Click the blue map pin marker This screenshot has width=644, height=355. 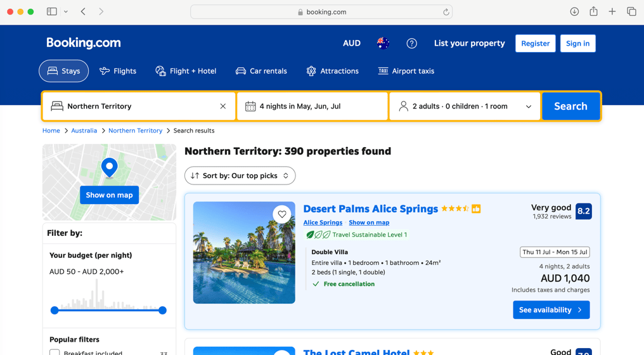click(109, 167)
